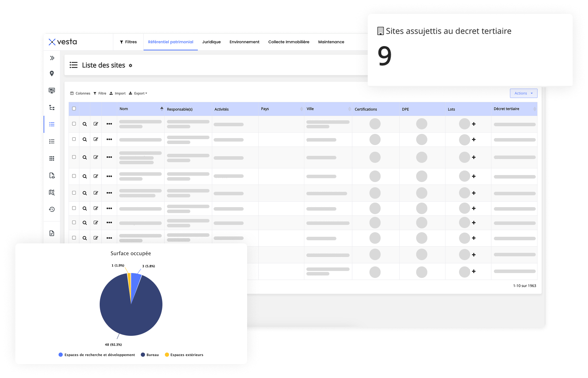Screen dimensions: 588x378
Task: Open the Actions dropdown button
Action: [x=523, y=93]
